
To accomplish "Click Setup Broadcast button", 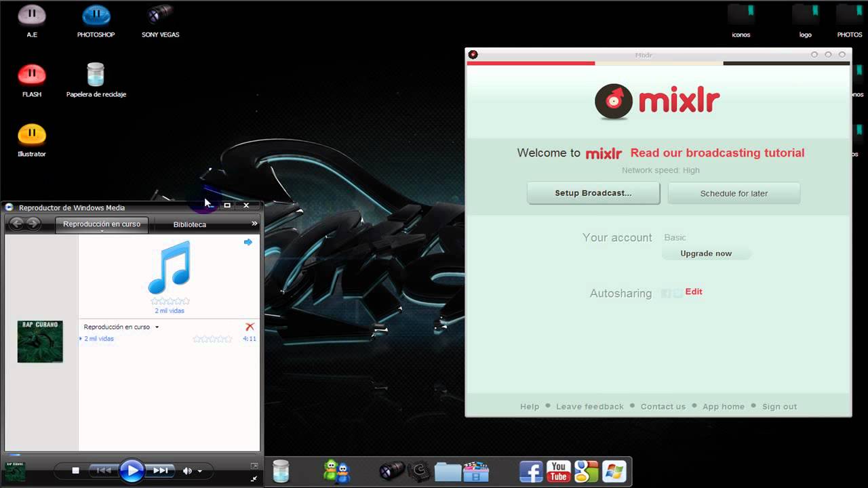I will 593,193.
